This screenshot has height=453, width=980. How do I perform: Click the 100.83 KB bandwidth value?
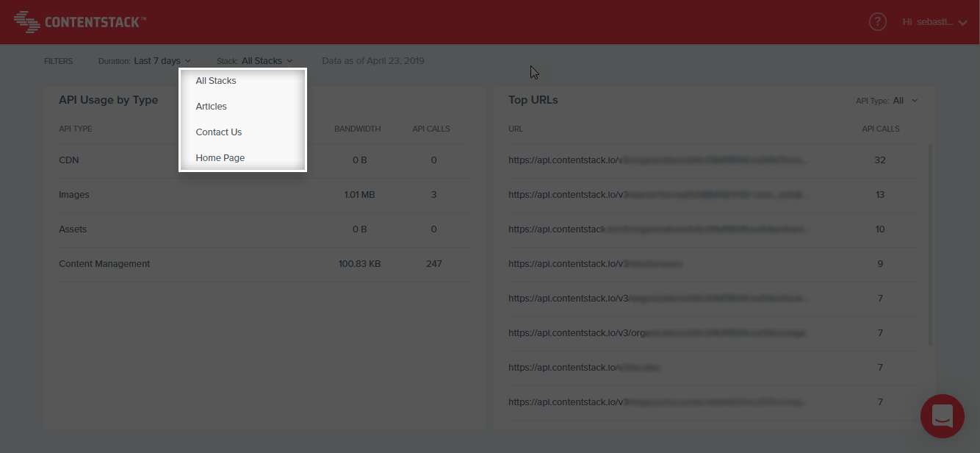tap(359, 264)
